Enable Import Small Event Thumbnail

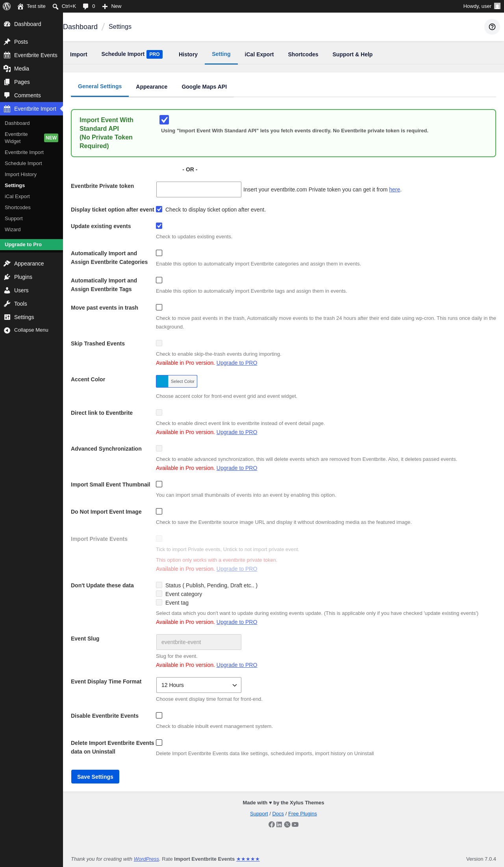(159, 484)
